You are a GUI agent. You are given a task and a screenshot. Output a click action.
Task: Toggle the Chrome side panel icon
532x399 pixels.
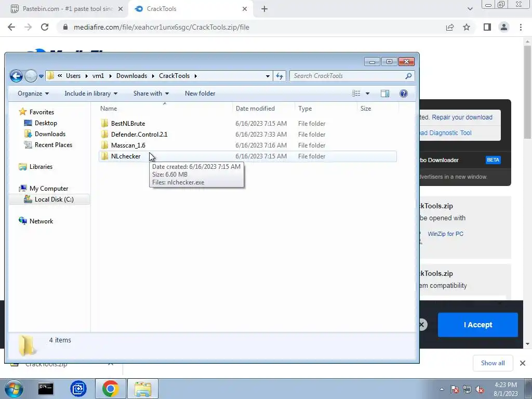(487, 27)
